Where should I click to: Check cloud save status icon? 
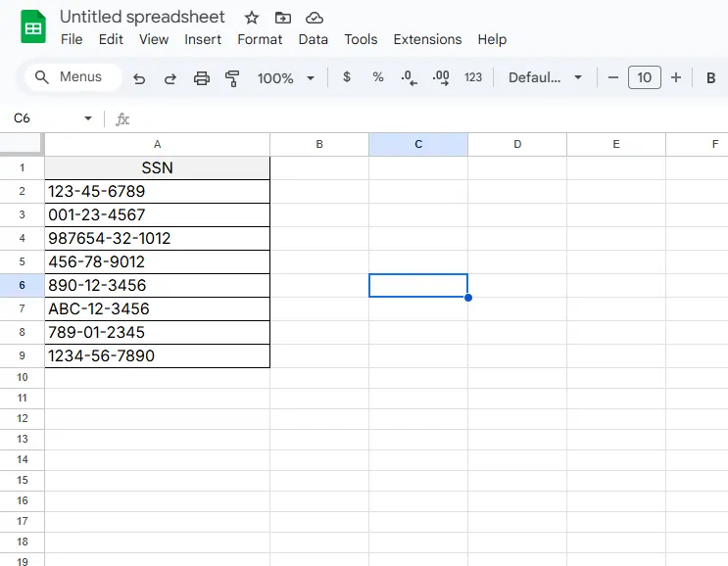[x=315, y=18]
